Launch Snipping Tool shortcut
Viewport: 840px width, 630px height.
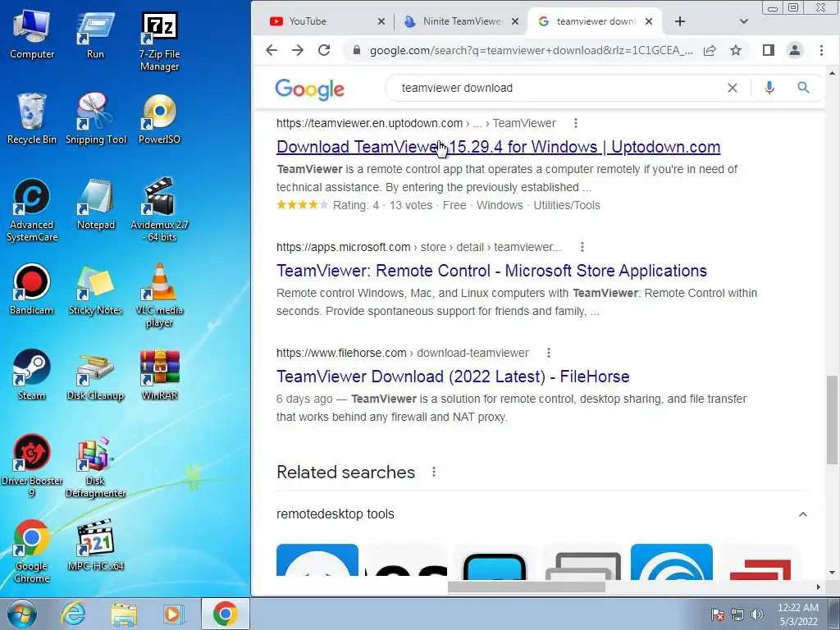(95, 119)
